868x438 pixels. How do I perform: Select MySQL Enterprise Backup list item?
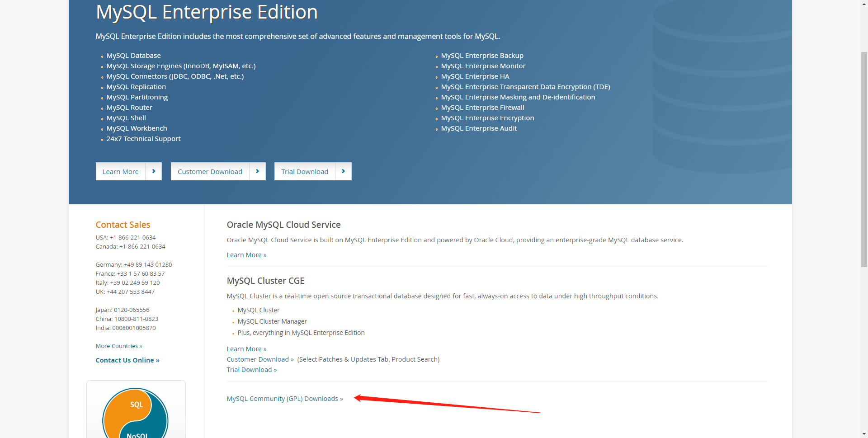pyautogui.click(x=482, y=56)
